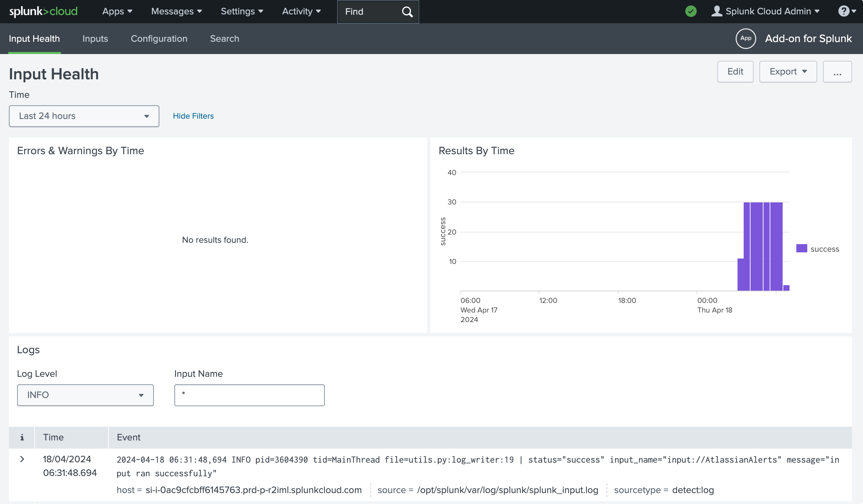Click into the Input Name text field

[x=249, y=395]
